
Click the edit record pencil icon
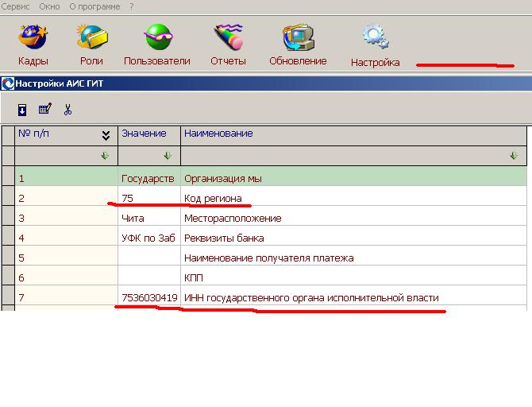(44, 109)
